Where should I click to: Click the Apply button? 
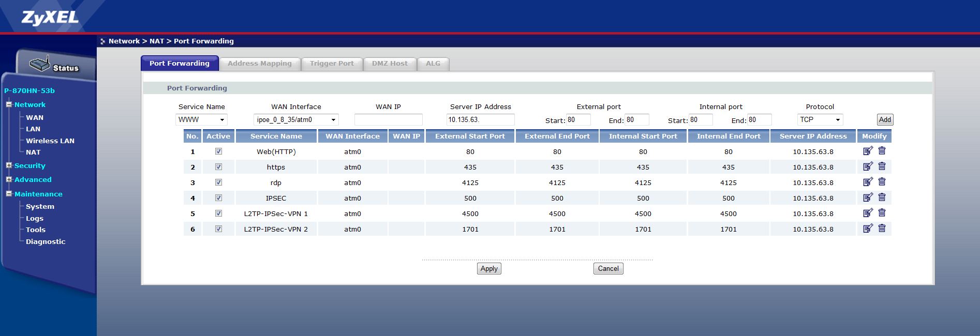(x=489, y=268)
